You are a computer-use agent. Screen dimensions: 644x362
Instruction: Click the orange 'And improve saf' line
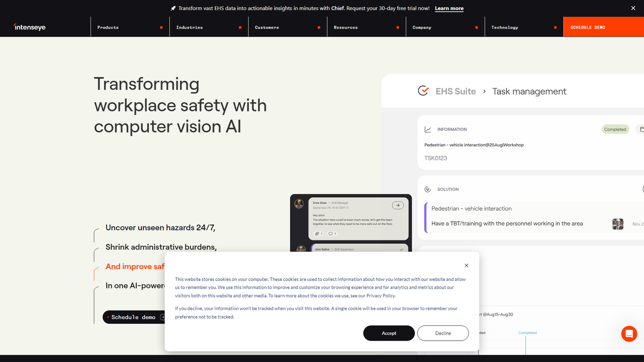click(135, 266)
